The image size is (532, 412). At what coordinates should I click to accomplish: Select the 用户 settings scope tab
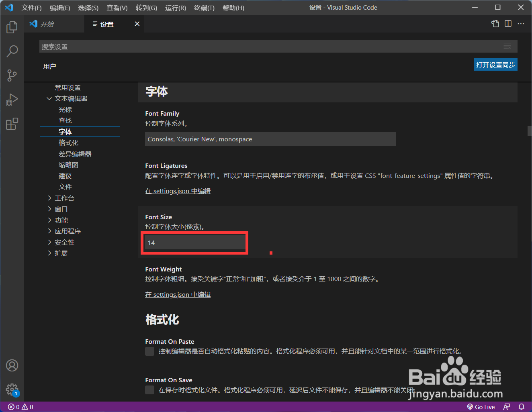pyautogui.click(x=49, y=66)
